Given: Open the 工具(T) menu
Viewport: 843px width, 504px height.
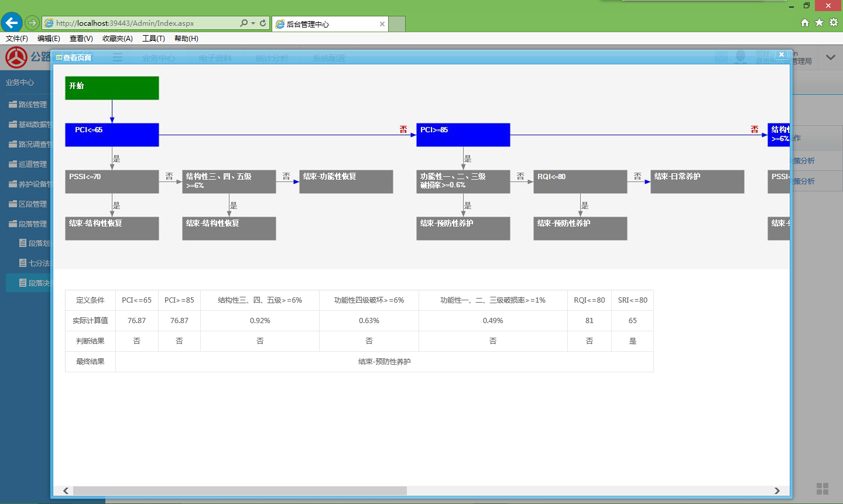Looking at the screenshot, I should click(153, 39).
